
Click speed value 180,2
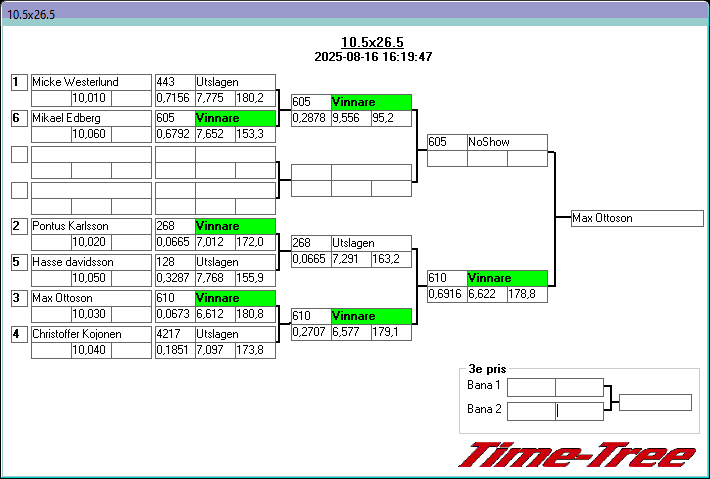255,98
